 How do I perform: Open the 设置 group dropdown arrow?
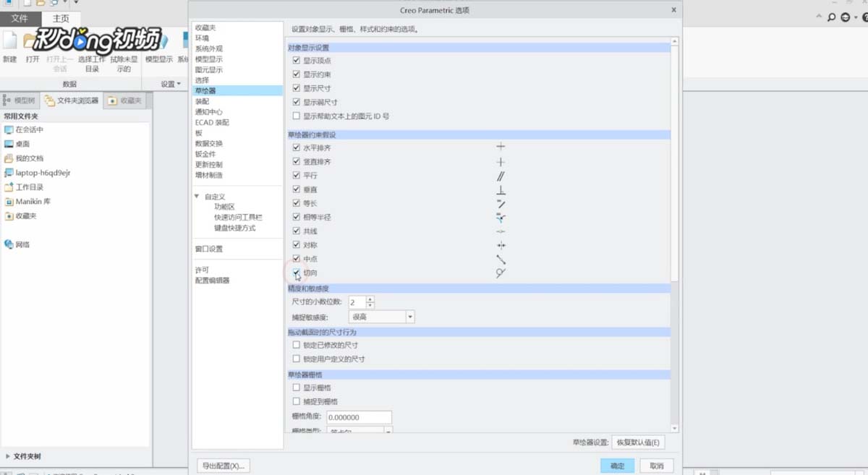(x=179, y=84)
